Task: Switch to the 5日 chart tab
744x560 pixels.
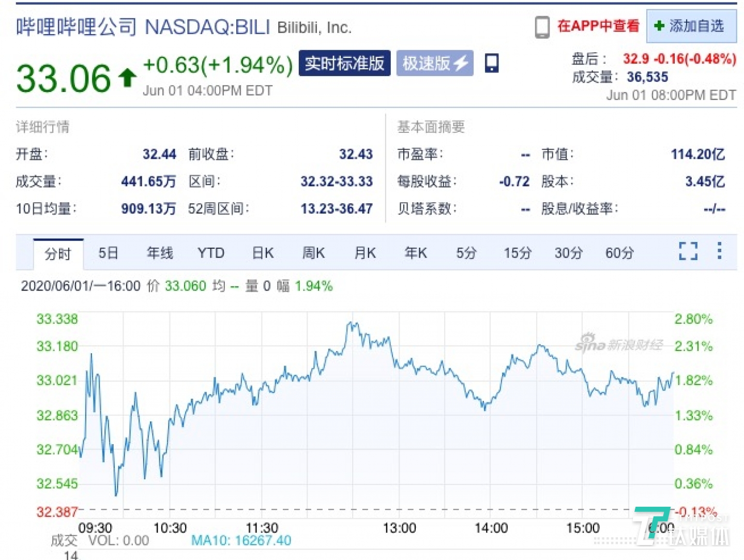Action: pos(108,253)
